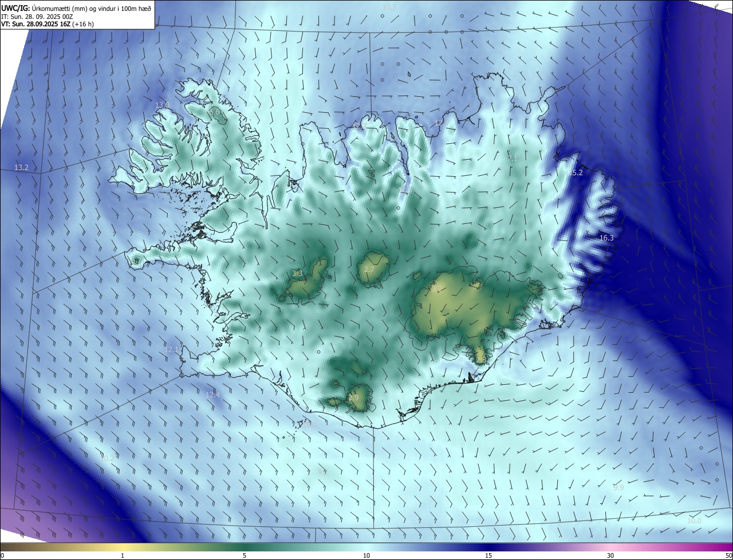The width and height of the screenshot is (733, 560).
Task: Click the VT: Sun. 28.09.2025 16Z (+16 h) line
Action: point(48,24)
